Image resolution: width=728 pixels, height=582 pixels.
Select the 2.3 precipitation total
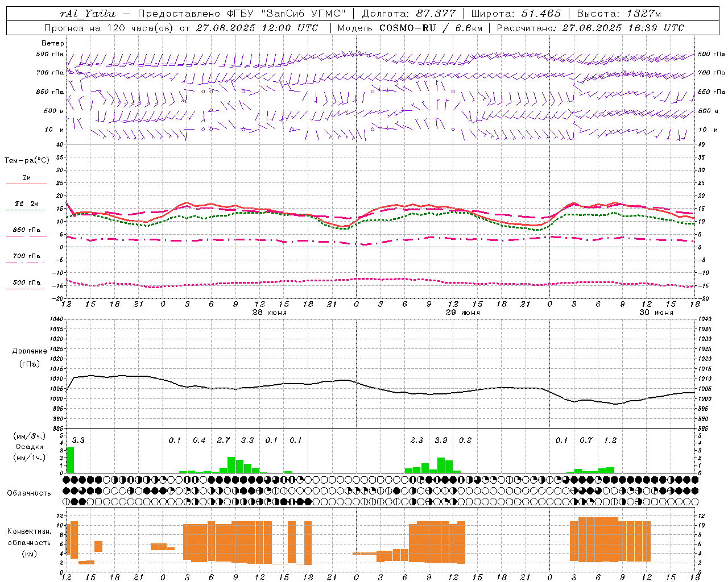(417, 440)
